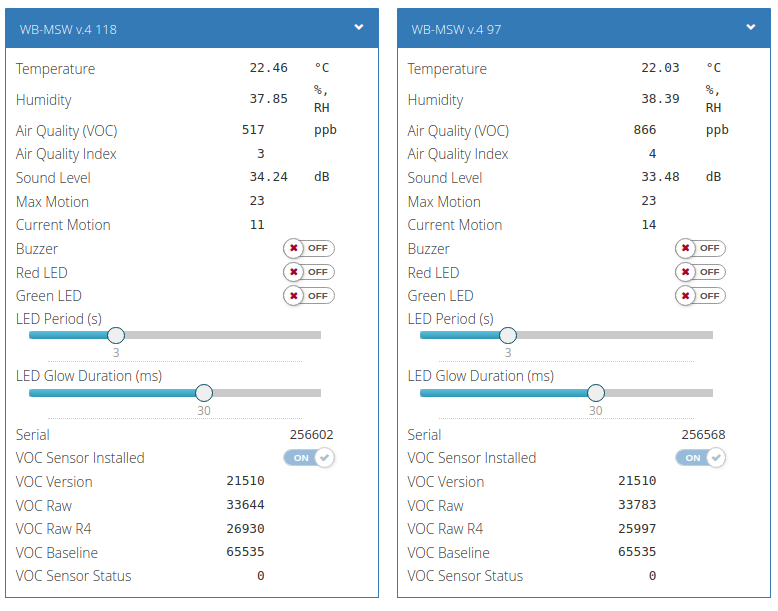Toggle Green LED switch in WB-MSW v.4 97
This screenshot has height=611, width=778.
[x=700, y=296]
